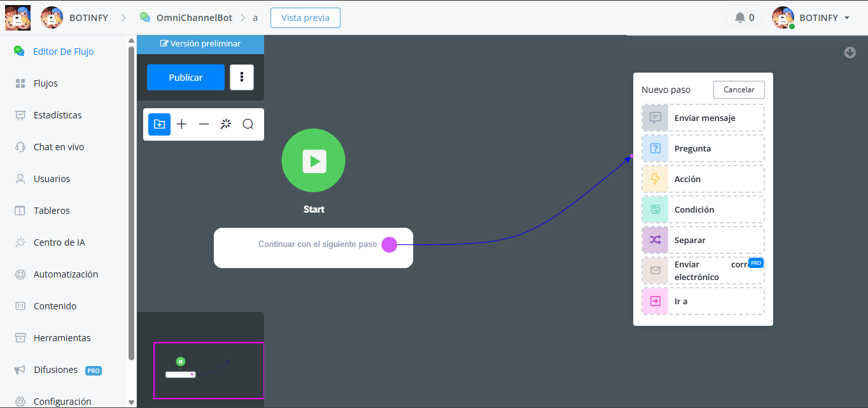Click the add folder toolbar icon
The width and height of the screenshot is (868, 408).
coord(160,124)
